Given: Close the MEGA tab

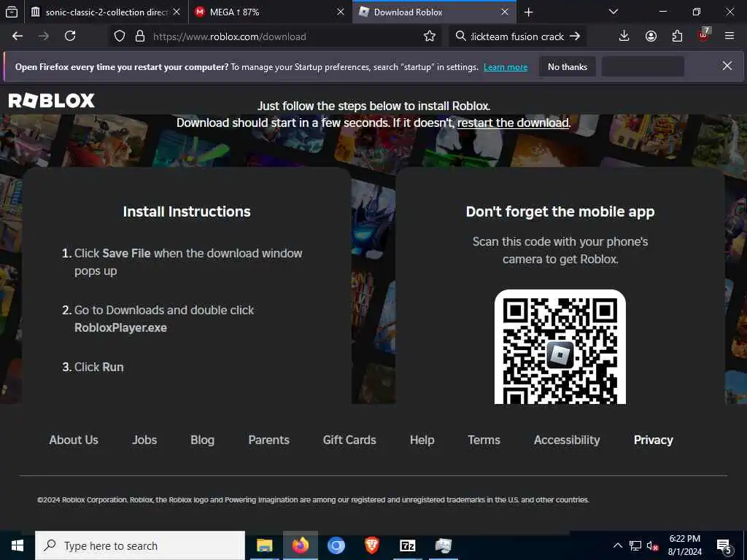Looking at the screenshot, I should (341, 12).
